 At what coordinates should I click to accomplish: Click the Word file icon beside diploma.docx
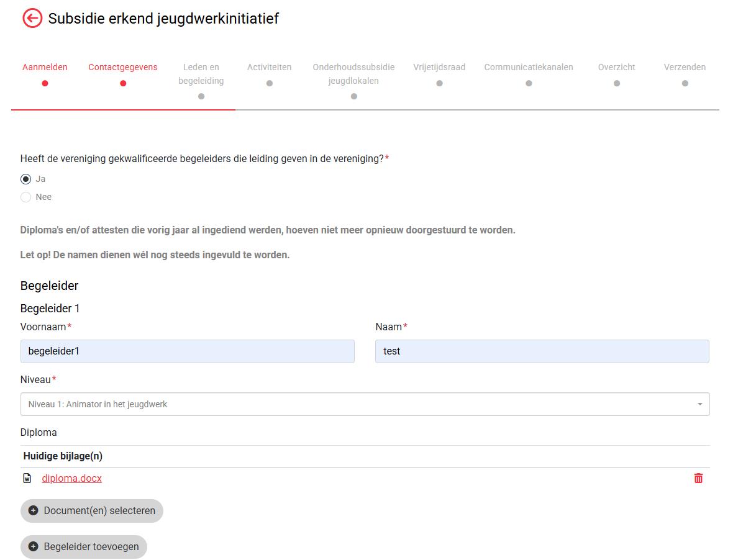(27, 478)
